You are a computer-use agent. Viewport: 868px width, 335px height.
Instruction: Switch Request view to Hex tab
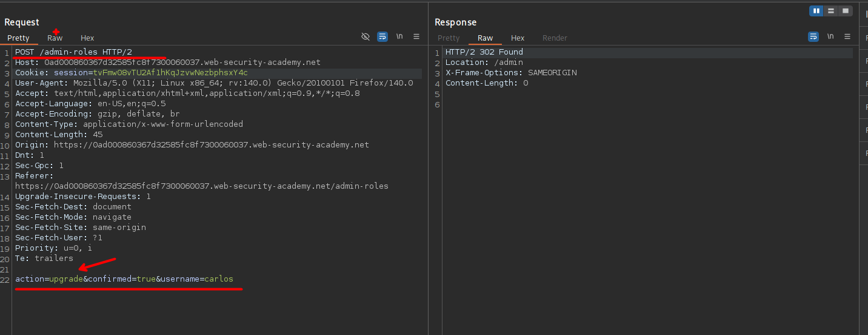click(x=87, y=38)
